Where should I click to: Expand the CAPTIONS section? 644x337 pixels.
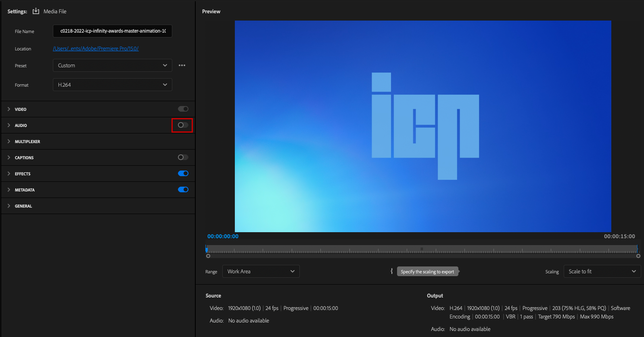9,157
